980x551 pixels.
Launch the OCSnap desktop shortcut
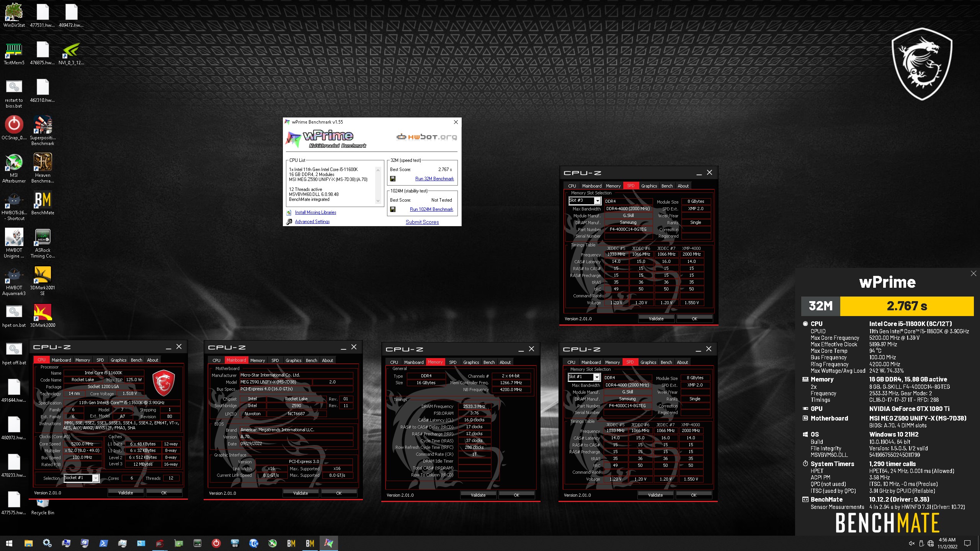[14, 128]
